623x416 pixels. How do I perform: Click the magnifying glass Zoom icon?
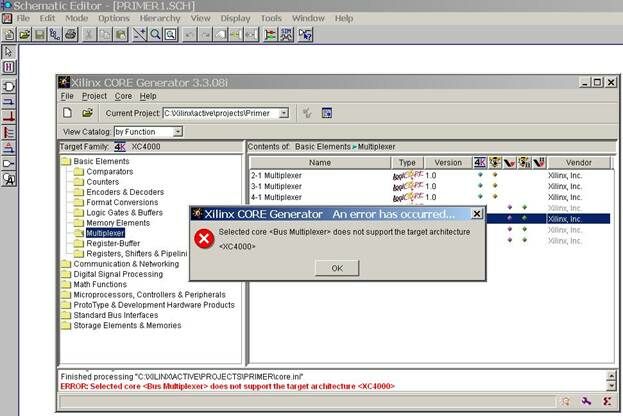click(x=155, y=35)
